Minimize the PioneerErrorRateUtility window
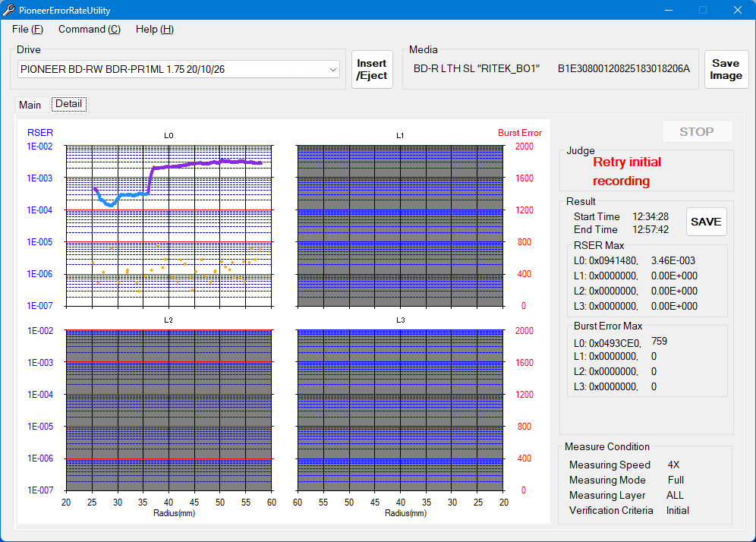Screen dimensions: 756x542 [x=669, y=10]
